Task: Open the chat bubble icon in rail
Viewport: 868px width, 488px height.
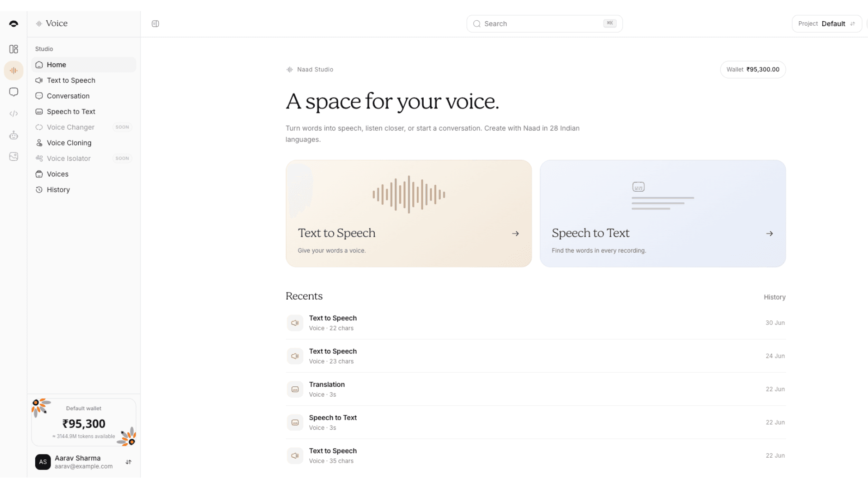Action: click(14, 92)
